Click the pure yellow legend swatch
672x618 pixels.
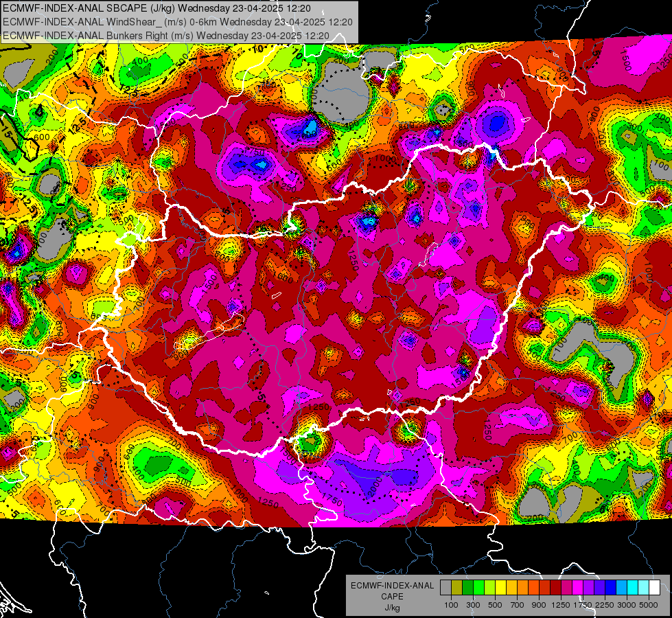500,588
